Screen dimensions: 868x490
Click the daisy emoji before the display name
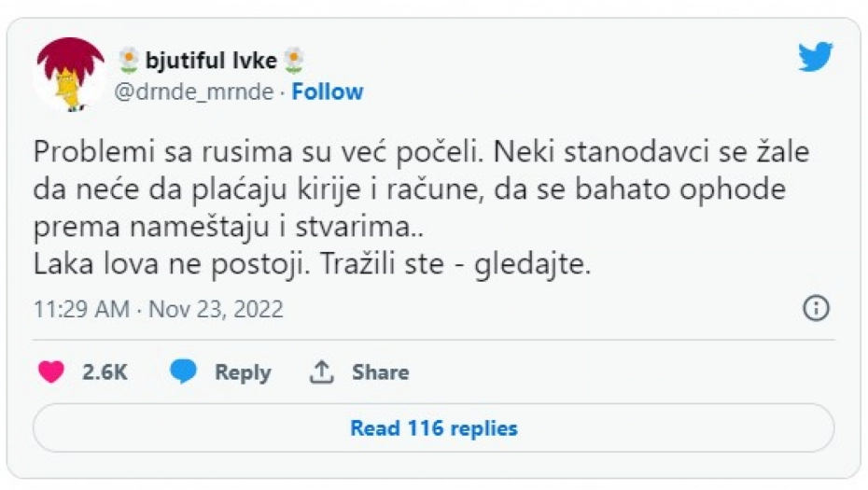pyautogui.click(x=130, y=62)
